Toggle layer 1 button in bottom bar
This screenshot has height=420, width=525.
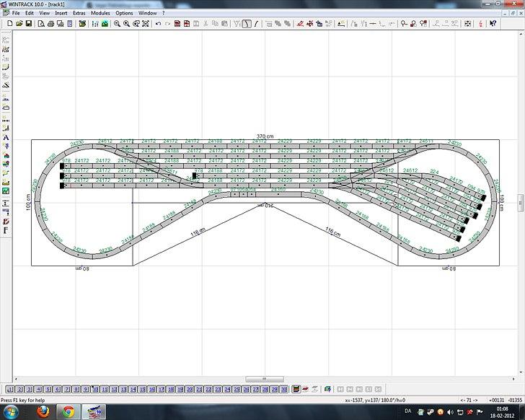point(11,390)
